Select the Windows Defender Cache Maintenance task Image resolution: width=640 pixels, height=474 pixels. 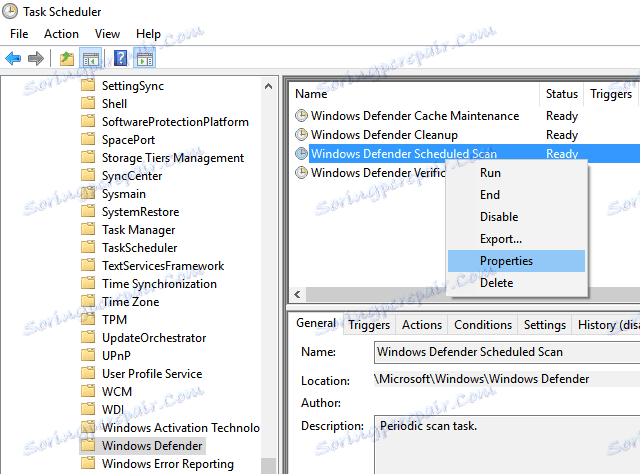point(415,116)
